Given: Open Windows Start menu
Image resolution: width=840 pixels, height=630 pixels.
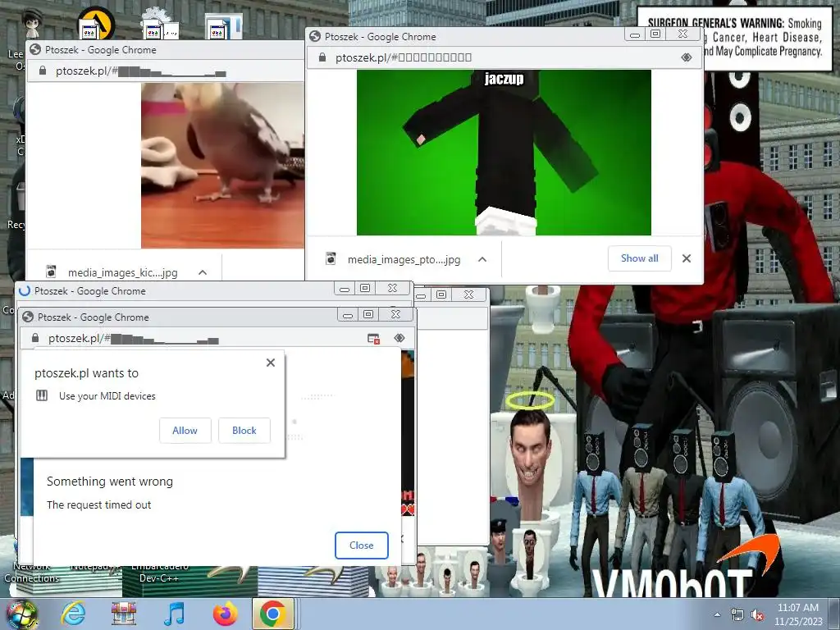Looking at the screenshot, I should click(x=22, y=614).
